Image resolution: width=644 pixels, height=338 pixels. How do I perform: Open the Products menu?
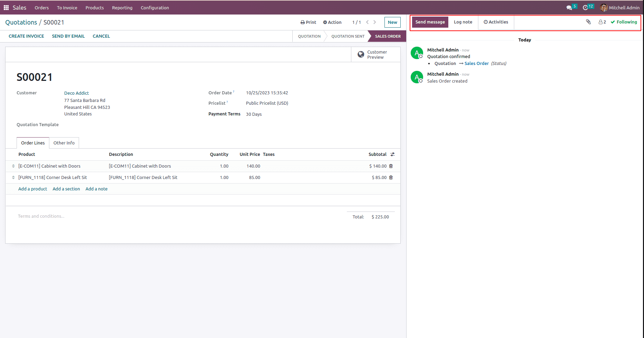tap(95, 8)
